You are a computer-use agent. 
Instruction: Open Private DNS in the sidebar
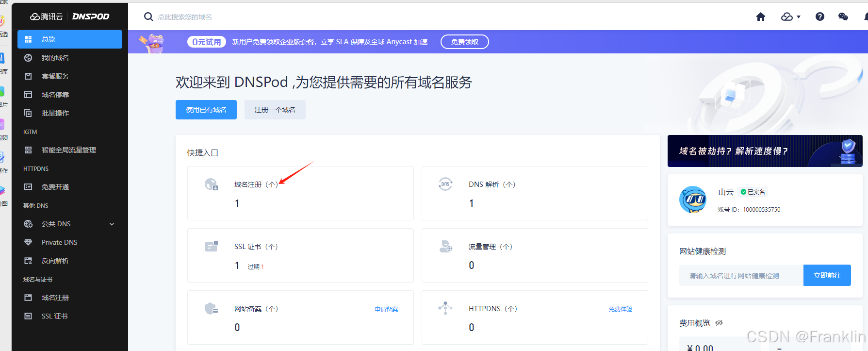[x=70, y=242]
